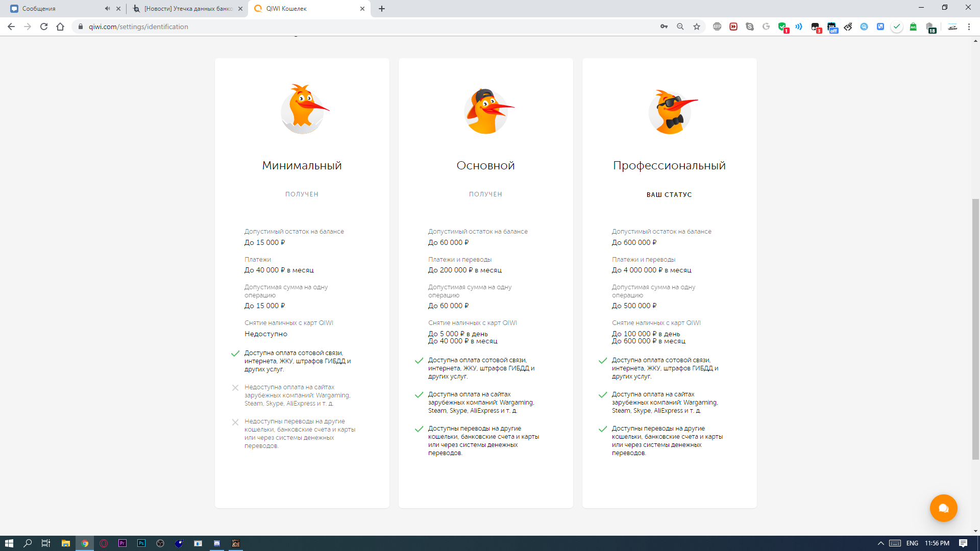Open the red fast-forward extension
Image resolution: width=980 pixels, height=551 pixels.
[x=733, y=27]
